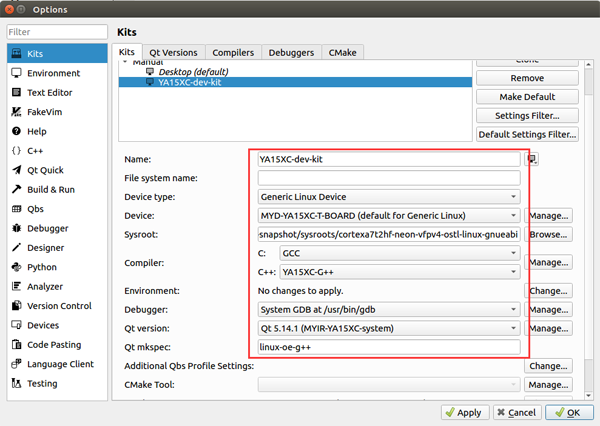Open the C compiler GCC dropdown
Viewport: 600px width, 426px height.
[x=400, y=253]
